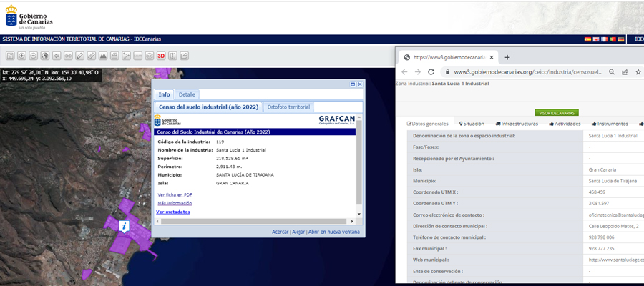Click the share/export map icon

[x=184, y=56]
